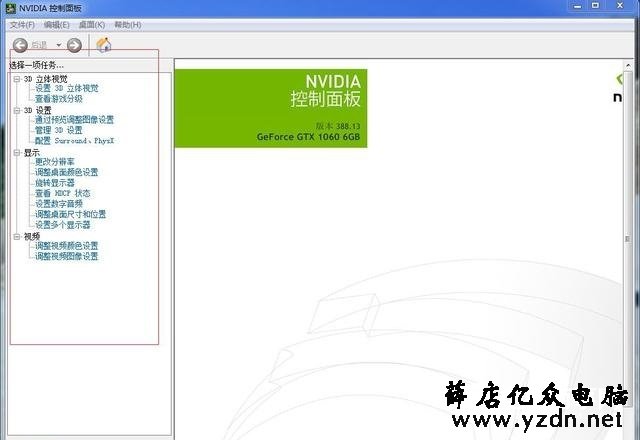Open the 编辑(E) menu
This screenshot has width=640, height=440.
57,25
